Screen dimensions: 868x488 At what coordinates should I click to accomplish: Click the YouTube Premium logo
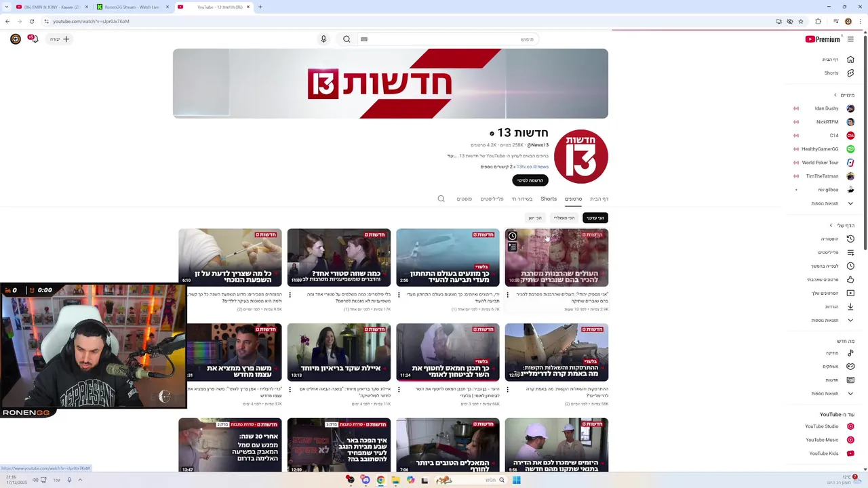823,39
